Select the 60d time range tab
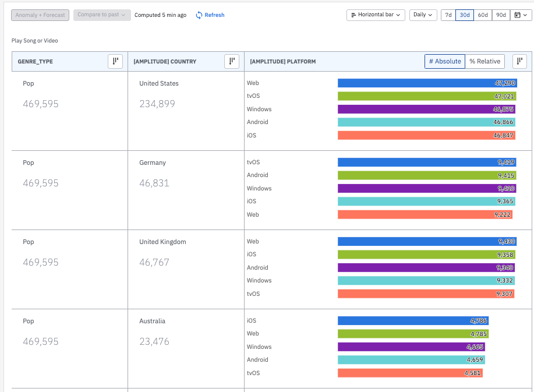 coord(483,15)
